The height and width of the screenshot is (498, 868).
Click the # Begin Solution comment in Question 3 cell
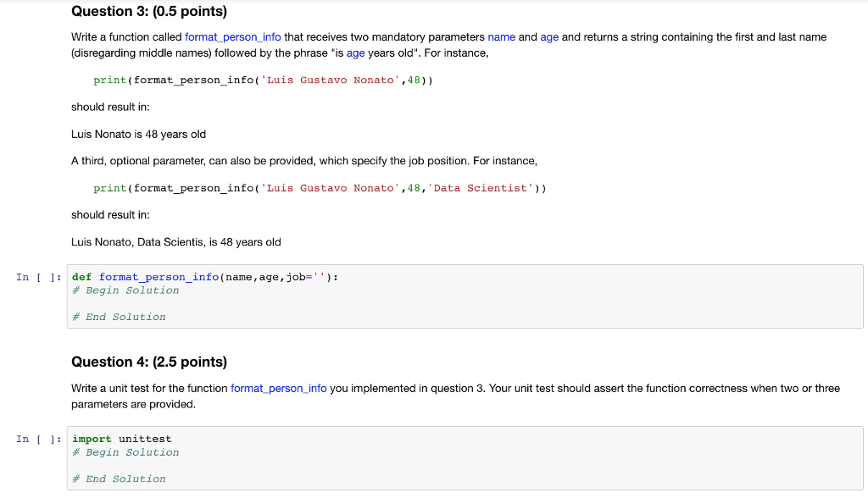pyautogui.click(x=125, y=290)
